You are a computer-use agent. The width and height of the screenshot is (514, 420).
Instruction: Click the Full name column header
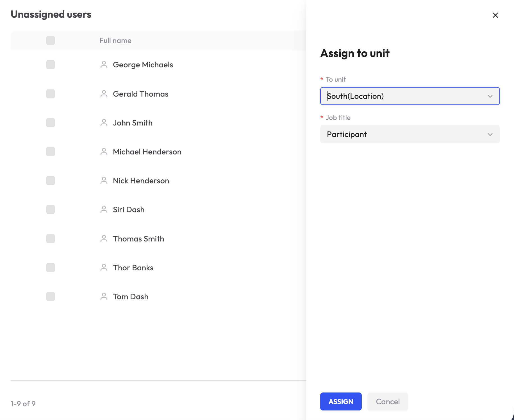(115, 40)
